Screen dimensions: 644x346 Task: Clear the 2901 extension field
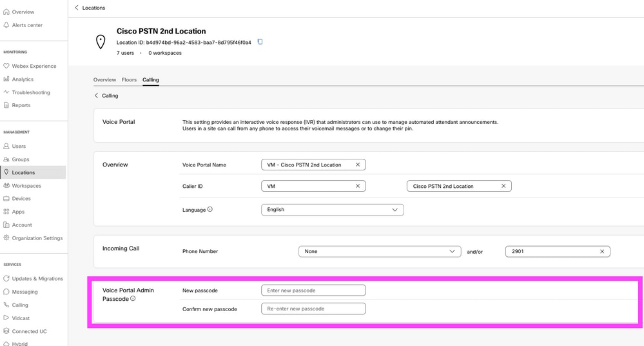point(602,251)
